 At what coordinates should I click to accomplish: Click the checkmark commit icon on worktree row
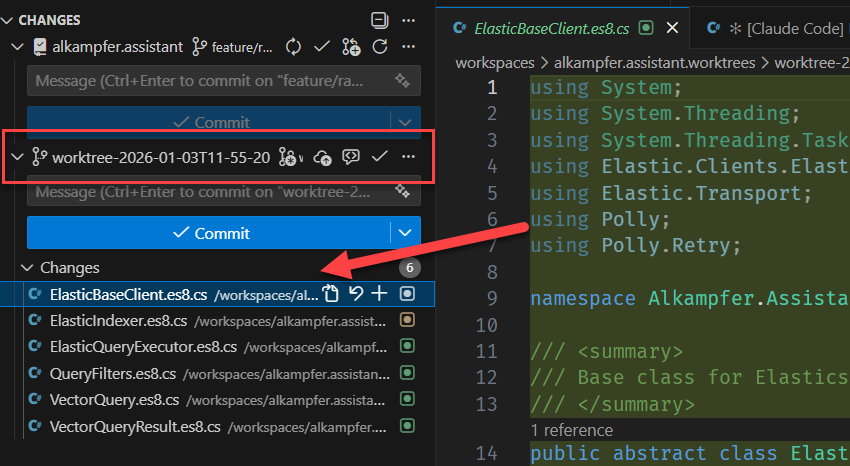coord(379,157)
